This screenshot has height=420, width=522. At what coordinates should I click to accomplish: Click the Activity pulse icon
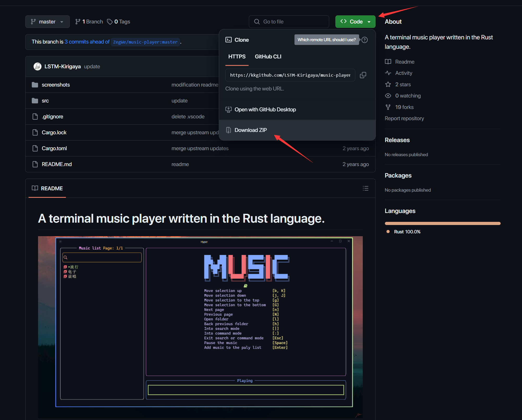[388, 73]
